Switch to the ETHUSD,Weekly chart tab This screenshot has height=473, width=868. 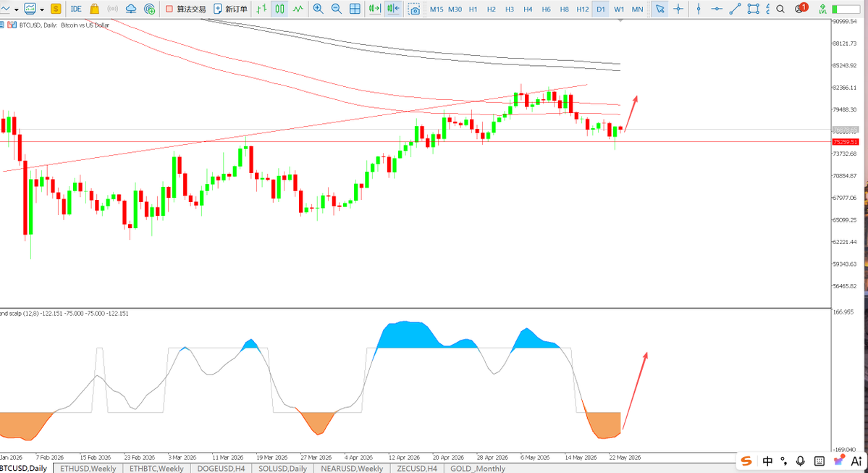(88, 468)
